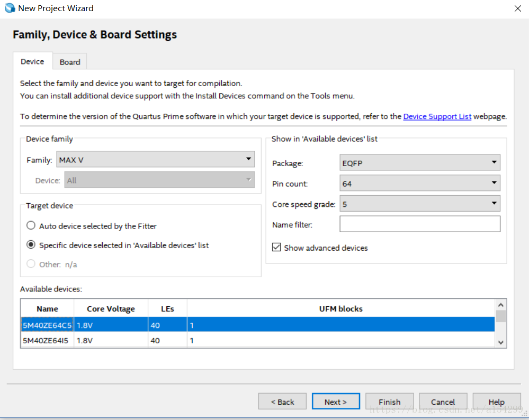Select the 5M40ZE64C5 device row
529x420 pixels.
click(x=47, y=325)
